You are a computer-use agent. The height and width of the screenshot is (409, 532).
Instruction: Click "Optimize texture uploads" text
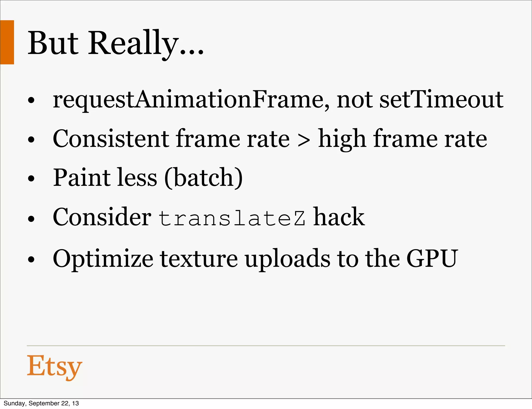(x=192, y=259)
